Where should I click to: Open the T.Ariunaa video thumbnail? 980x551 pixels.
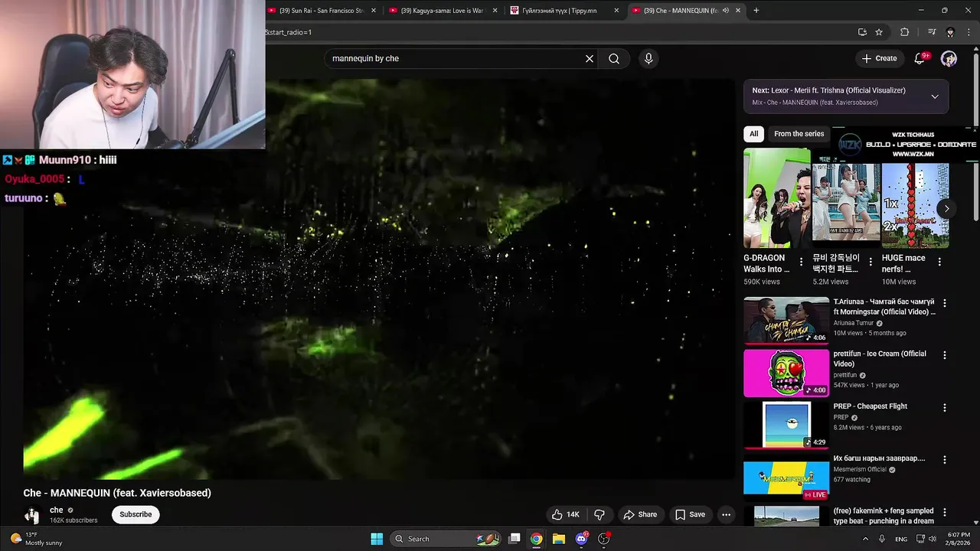coord(786,321)
